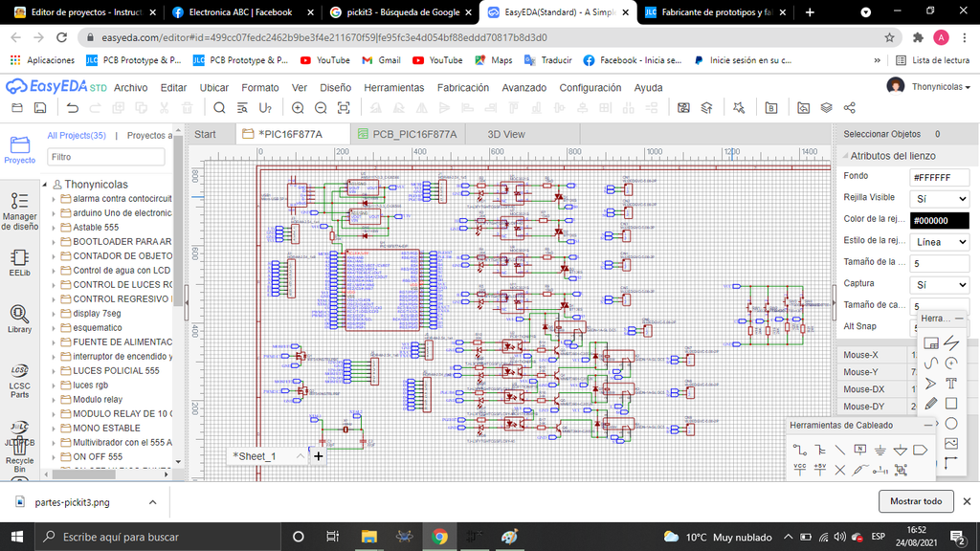This screenshot has height=551, width=980.
Task: Open the Fabricación menu
Action: (x=463, y=87)
